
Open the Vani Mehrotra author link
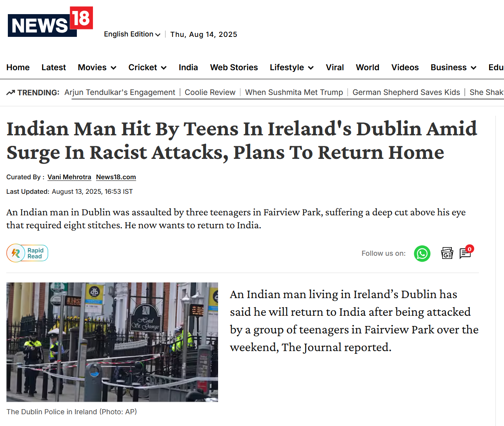[69, 177]
